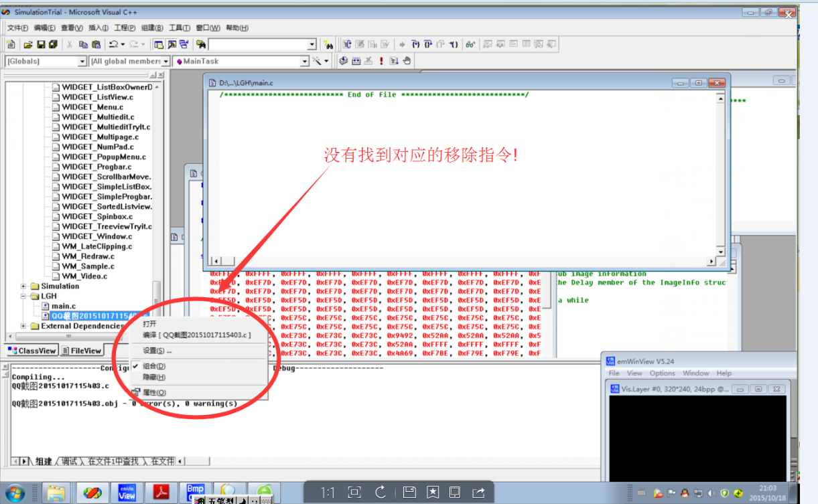
Task: Click the Compile icon in build toolbar
Action: point(344,61)
